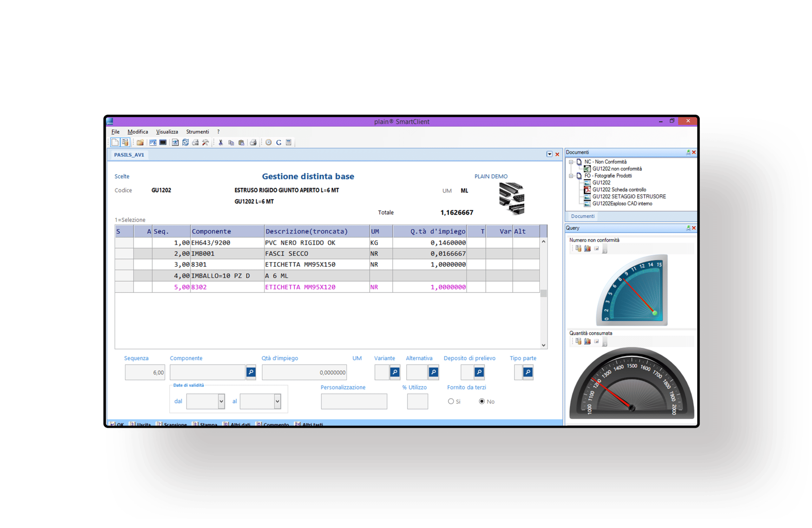Select the Si radio for Fornito da terzi

[x=451, y=401]
